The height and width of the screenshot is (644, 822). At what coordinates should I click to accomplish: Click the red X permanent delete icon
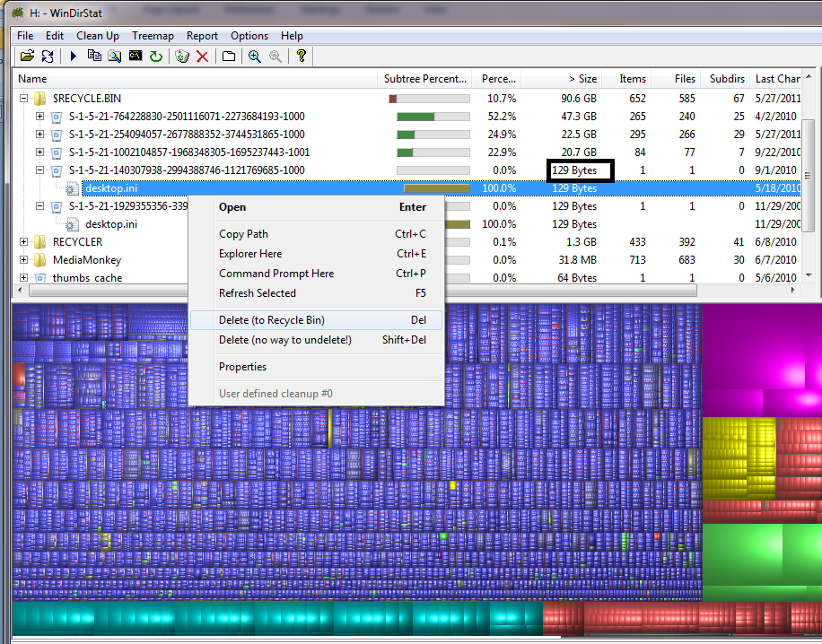[202, 57]
